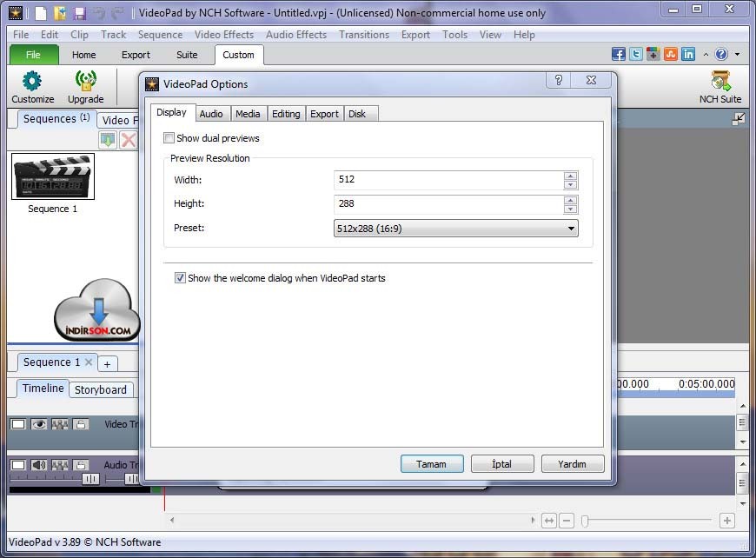
Task: Increase Width with the up spinner arrow
Action: tap(570, 176)
